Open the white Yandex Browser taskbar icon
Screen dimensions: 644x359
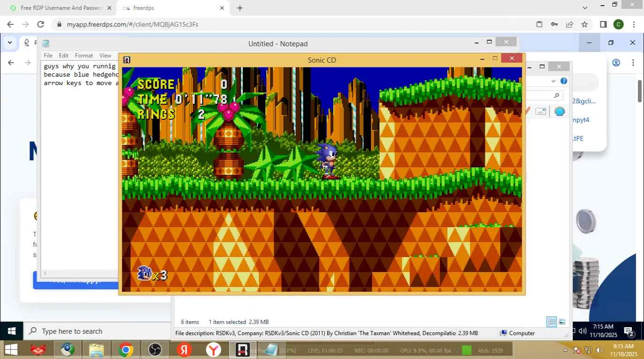(x=213, y=350)
